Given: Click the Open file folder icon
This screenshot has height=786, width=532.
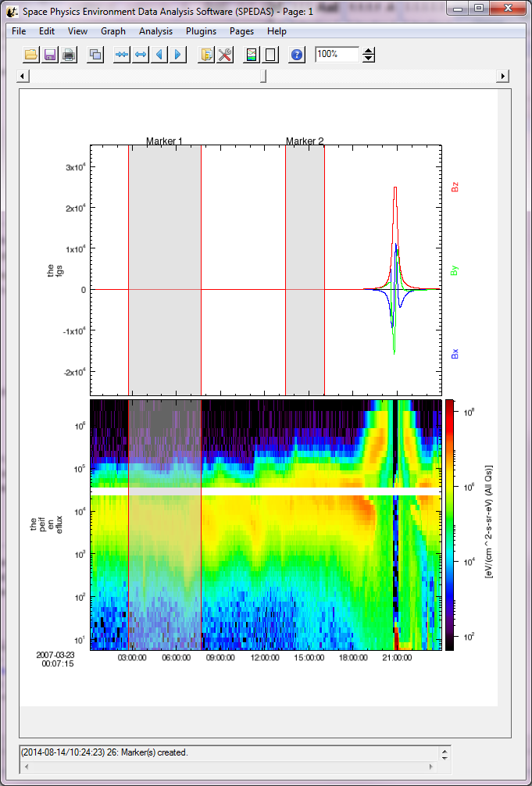Looking at the screenshot, I should (x=30, y=55).
